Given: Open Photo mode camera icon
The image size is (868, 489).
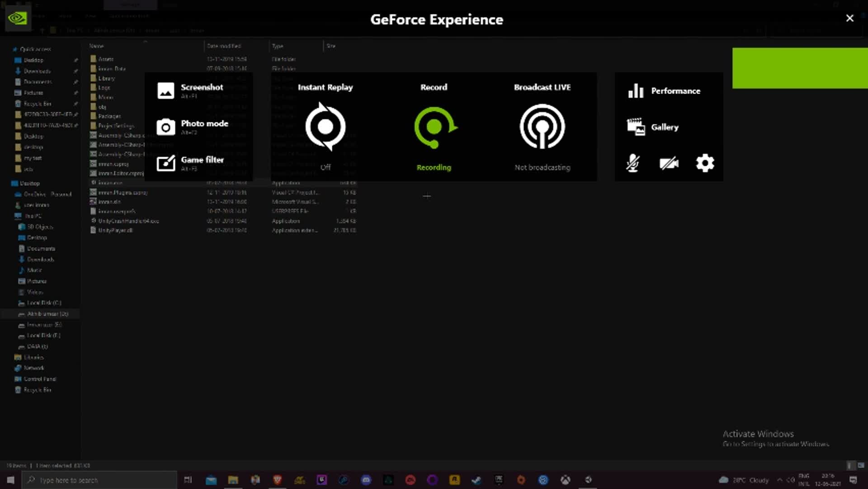Looking at the screenshot, I should (x=165, y=127).
